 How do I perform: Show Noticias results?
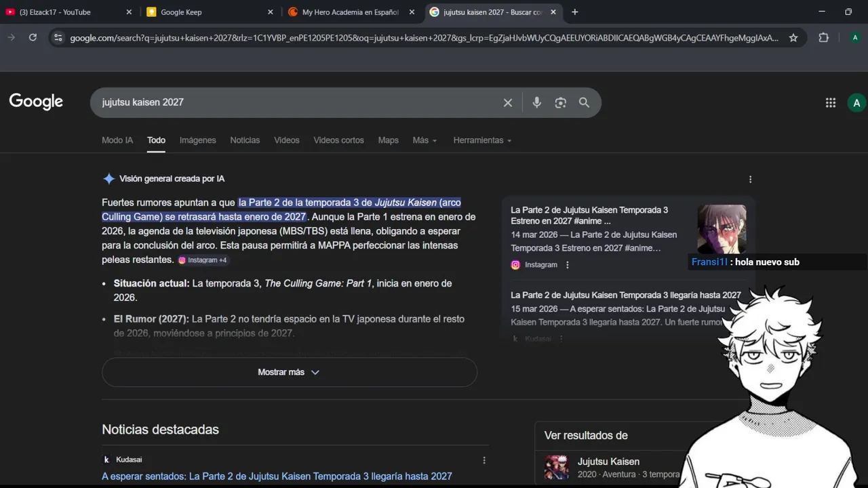click(245, 140)
